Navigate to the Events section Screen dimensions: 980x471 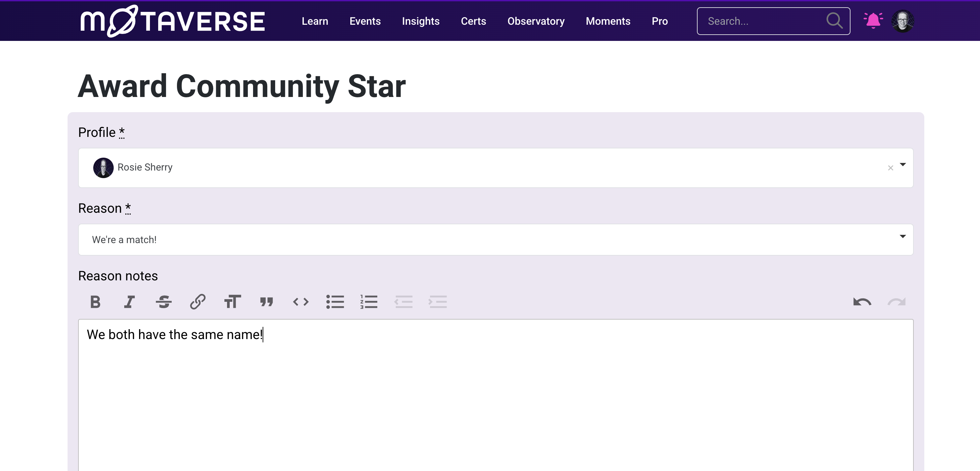(365, 21)
